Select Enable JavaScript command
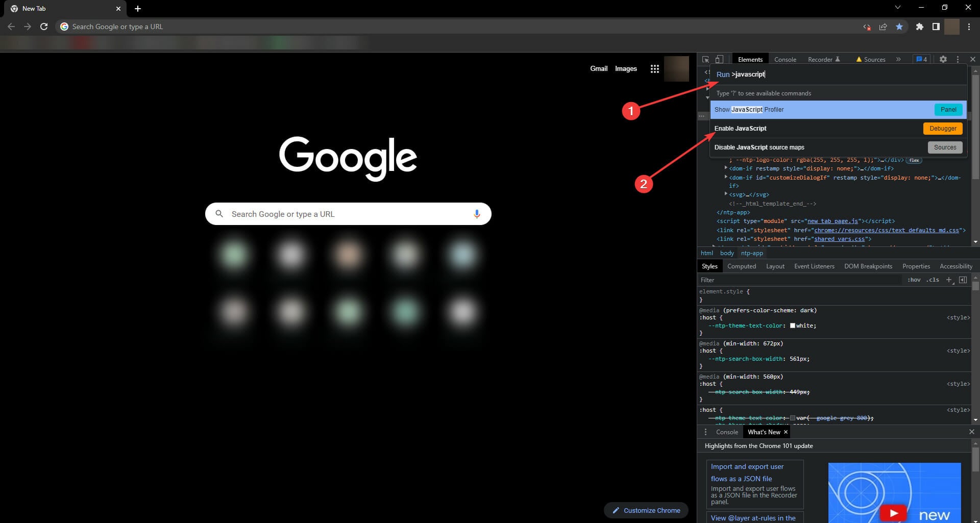Image resolution: width=980 pixels, height=523 pixels. [740, 129]
